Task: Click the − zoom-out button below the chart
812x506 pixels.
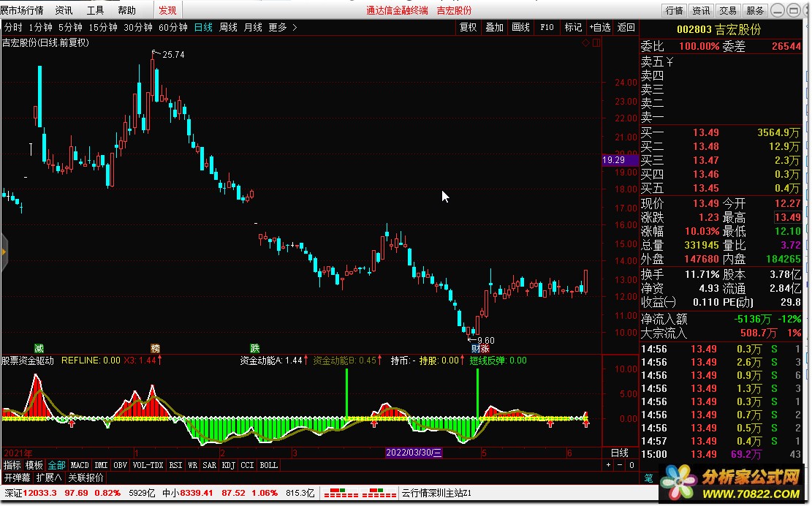Action: tap(620, 465)
